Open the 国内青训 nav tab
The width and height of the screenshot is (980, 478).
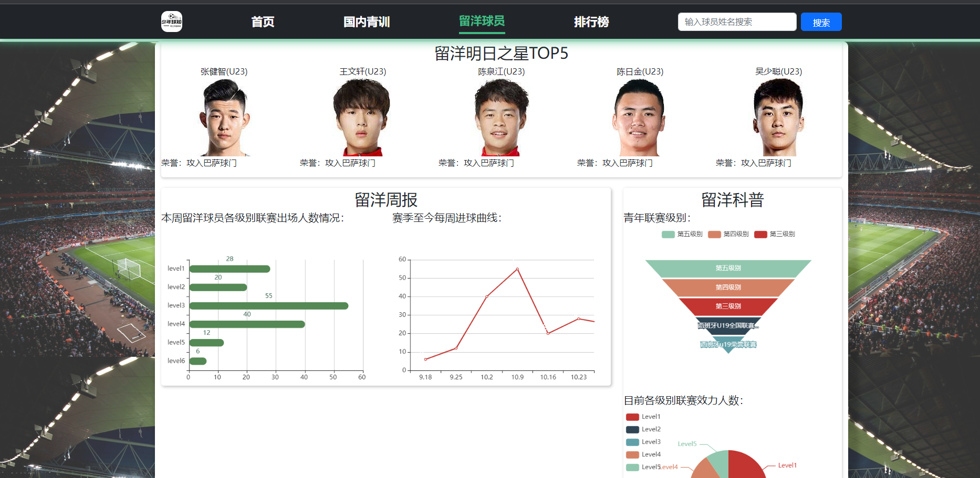(367, 22)
